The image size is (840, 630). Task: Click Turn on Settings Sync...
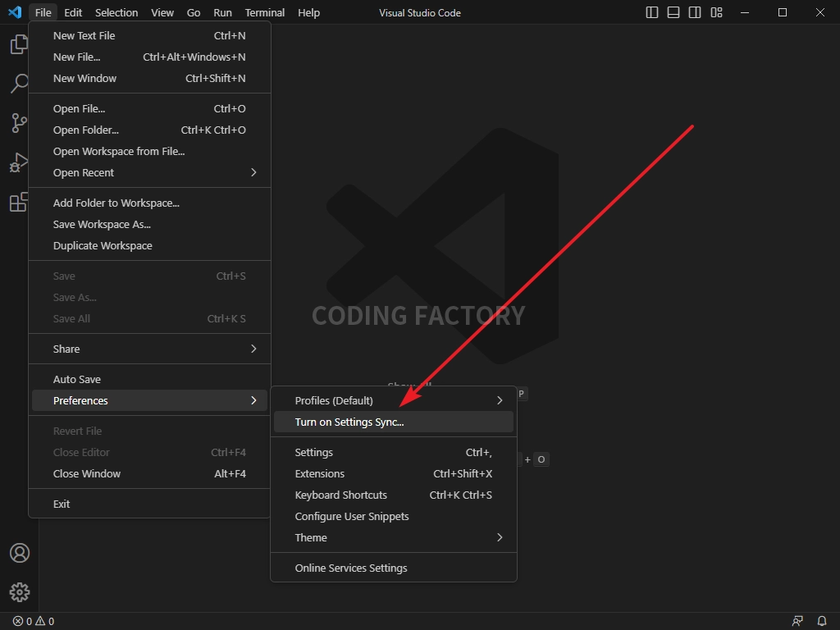[x=394, y=422]
